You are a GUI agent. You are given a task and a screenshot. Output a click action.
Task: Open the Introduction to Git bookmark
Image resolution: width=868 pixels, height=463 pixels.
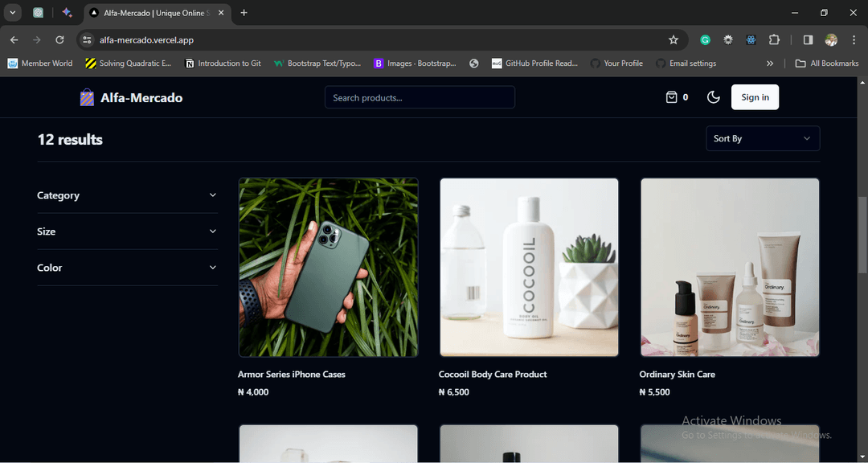(223, 64)
